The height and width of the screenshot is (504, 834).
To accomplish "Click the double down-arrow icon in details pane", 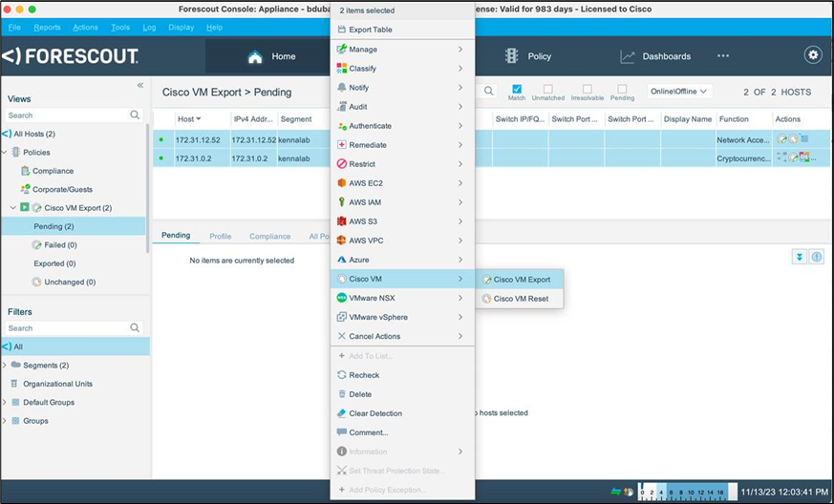I will point(799,257).
